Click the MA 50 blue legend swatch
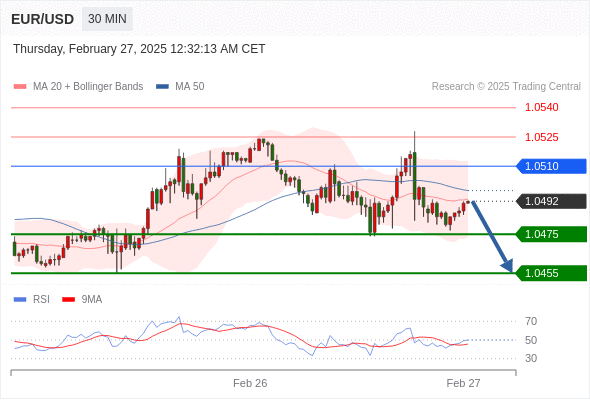The height and width of the screenshot is (400, 590). (x=162, y=87)
